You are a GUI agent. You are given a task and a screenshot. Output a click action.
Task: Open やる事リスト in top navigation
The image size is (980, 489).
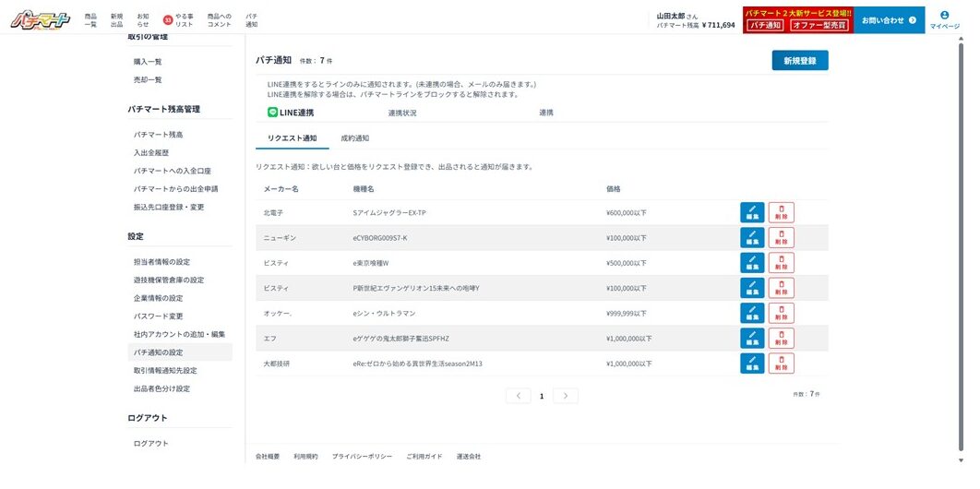pos(178,19)
